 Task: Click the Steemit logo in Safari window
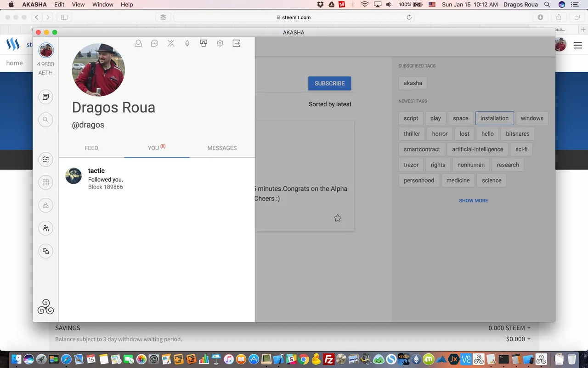tap(13, 45)
